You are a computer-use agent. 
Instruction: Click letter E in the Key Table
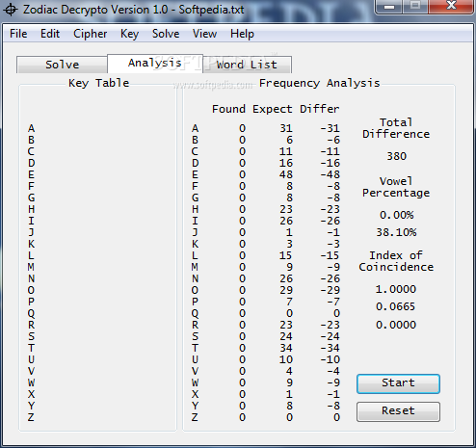coord(31,174)
